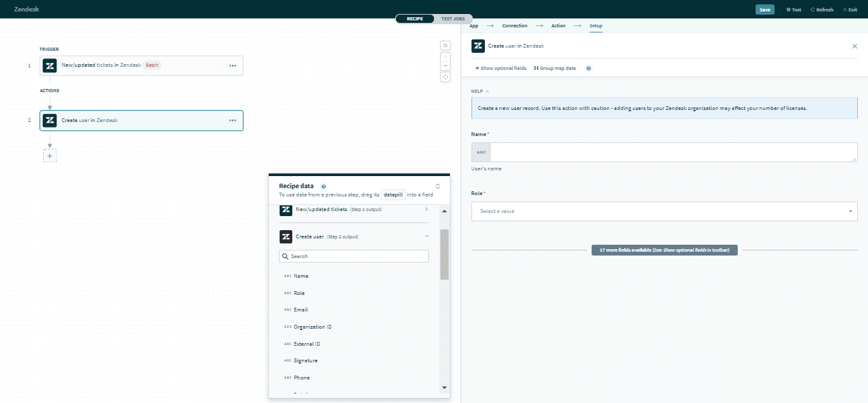Toggle Show optional fields

(x=500, y=68)
